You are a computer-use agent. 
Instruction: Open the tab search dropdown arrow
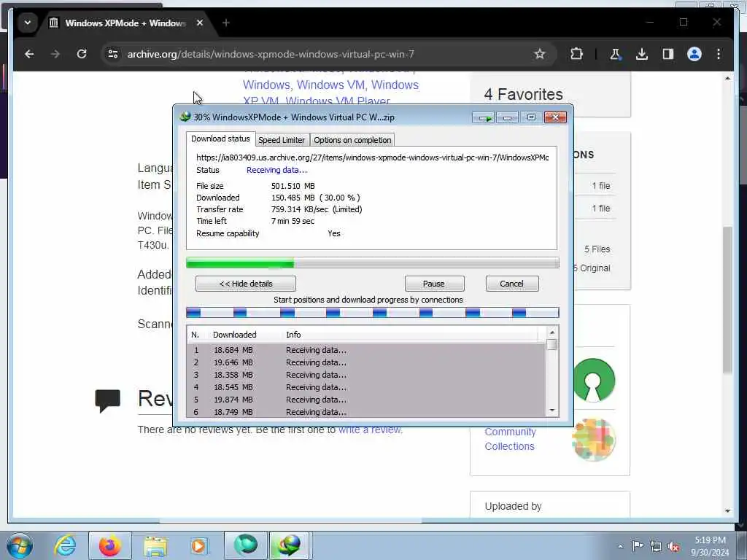click(x=28, y=23)
